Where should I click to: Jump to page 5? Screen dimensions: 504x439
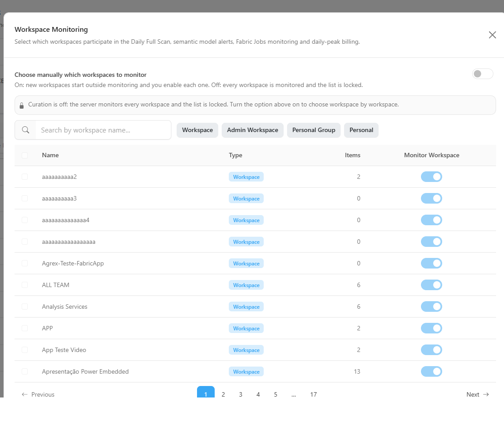(x=276, y=394)
